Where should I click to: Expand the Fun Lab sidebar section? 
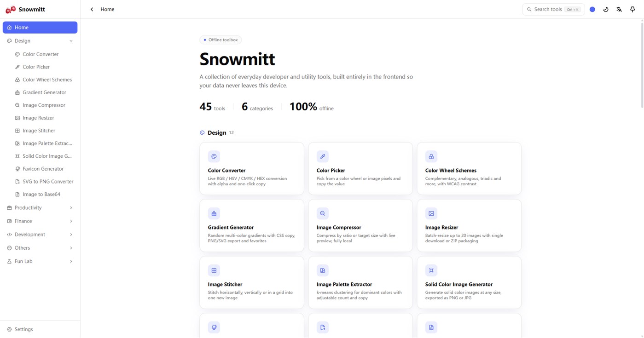click(40, 261)
